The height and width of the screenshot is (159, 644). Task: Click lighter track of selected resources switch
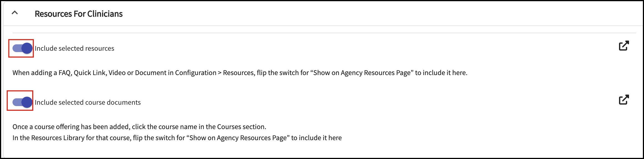17,48
